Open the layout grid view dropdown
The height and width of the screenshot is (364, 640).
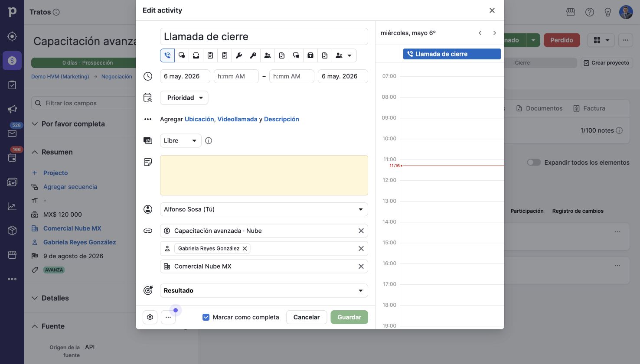(x=601, y=40)
